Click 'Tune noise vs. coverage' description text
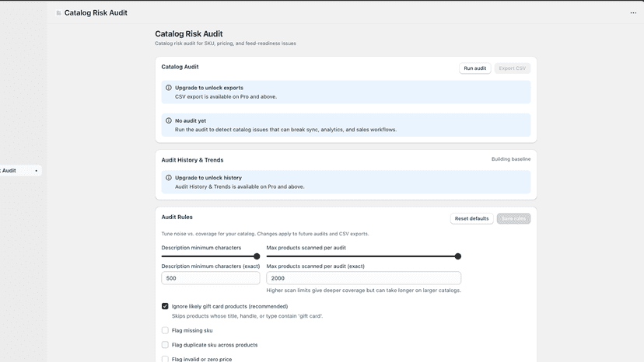 [265, 234]
